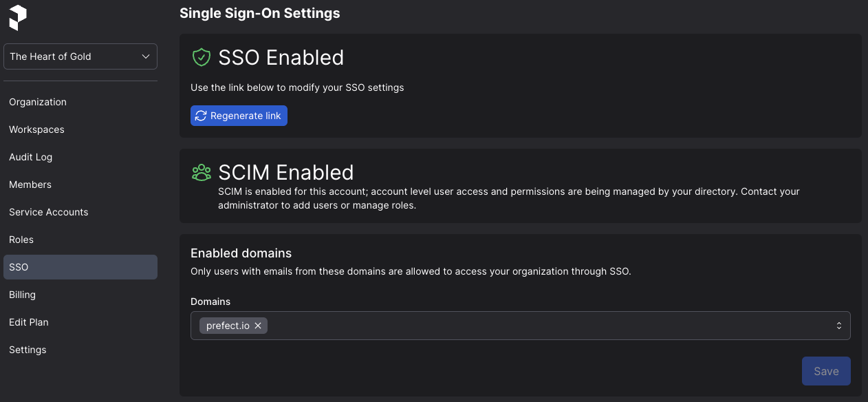This screenshot has width=868, height=402.
Task: Open the Organization settings page
Action: click(x=80, y=102)
